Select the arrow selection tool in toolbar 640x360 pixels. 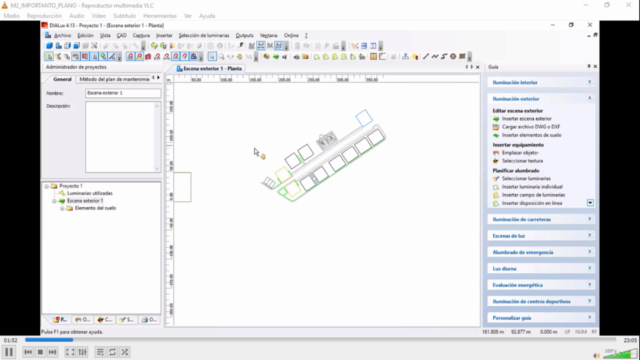(x=212, y=57)
